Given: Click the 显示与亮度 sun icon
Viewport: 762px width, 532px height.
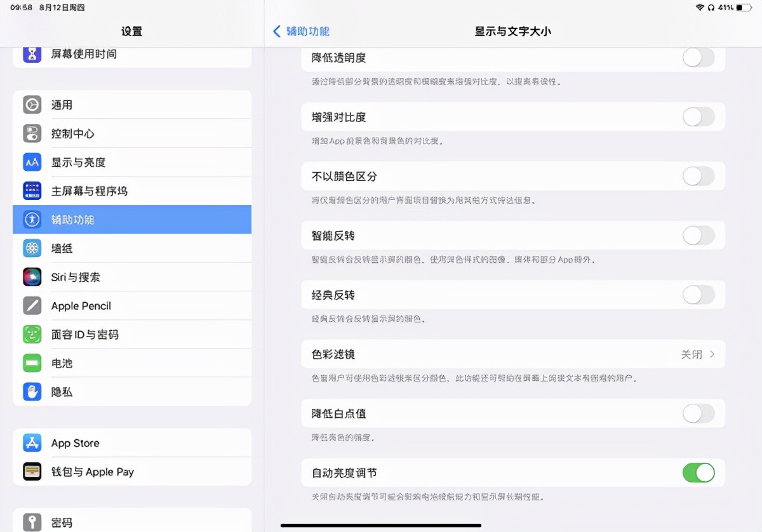Looking at the screenshot, I should click(32, 162).
